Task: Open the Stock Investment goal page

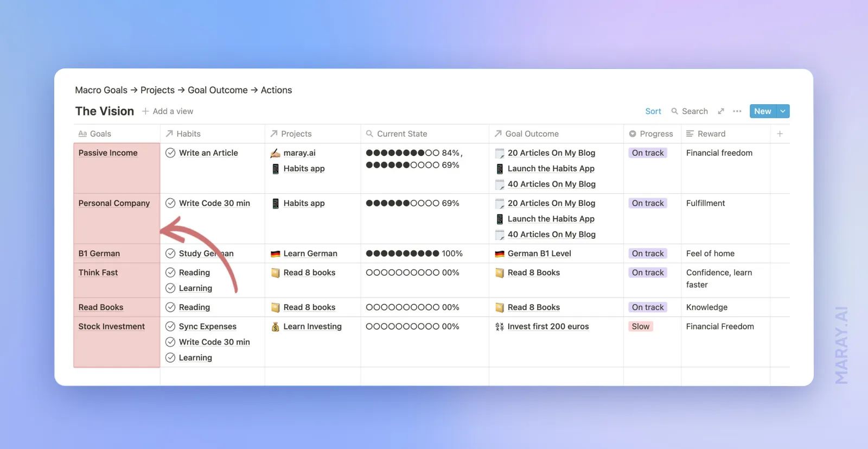Action: pyautogui.click(x=112, y=326)
